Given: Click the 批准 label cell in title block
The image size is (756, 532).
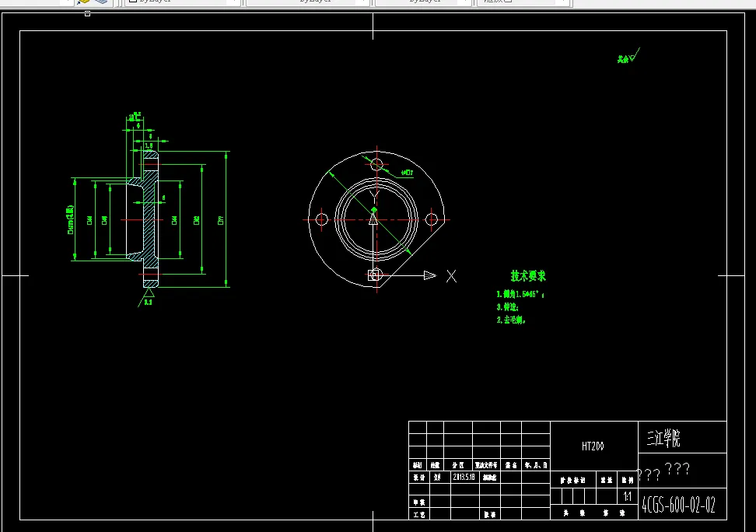Looking at the screenshot, I should [x=490, y=514].
